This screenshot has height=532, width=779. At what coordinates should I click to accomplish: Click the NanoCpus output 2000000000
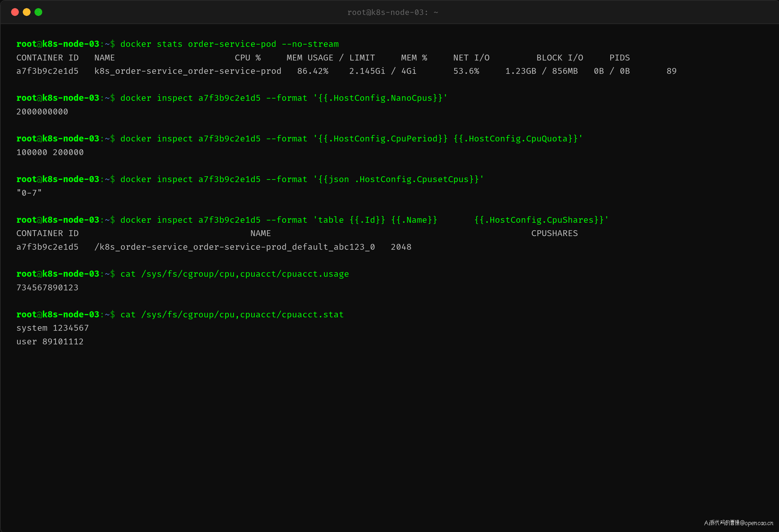click(42, 112)
